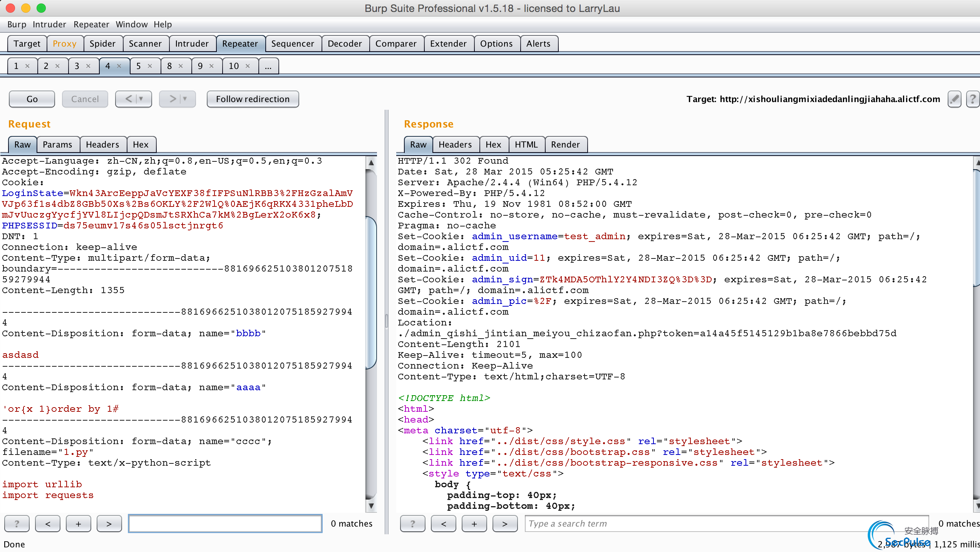980x552 pixels.
Task: Open the history forward dropdown arrow
Action: (185, 99)
